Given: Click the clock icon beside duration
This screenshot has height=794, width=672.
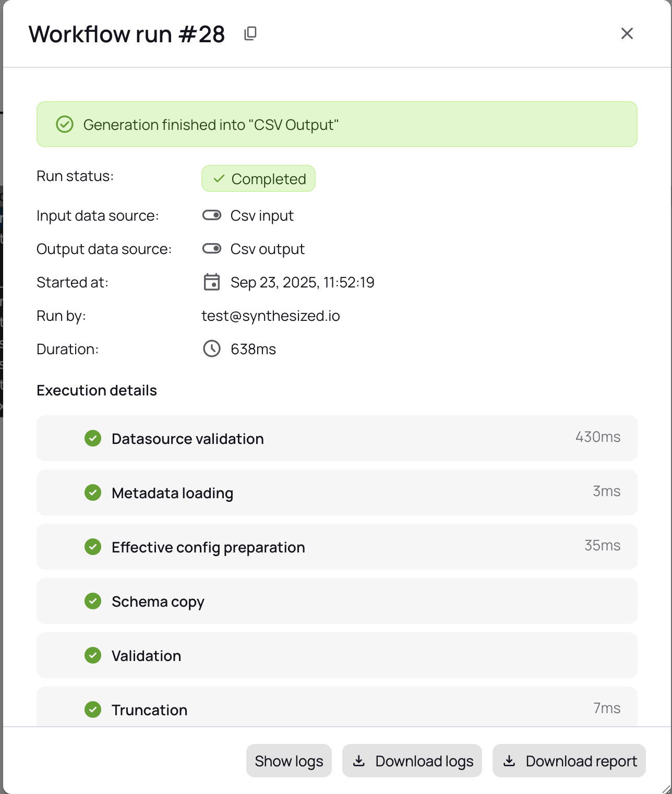Looking at the screenshot, I should point(212,349).
